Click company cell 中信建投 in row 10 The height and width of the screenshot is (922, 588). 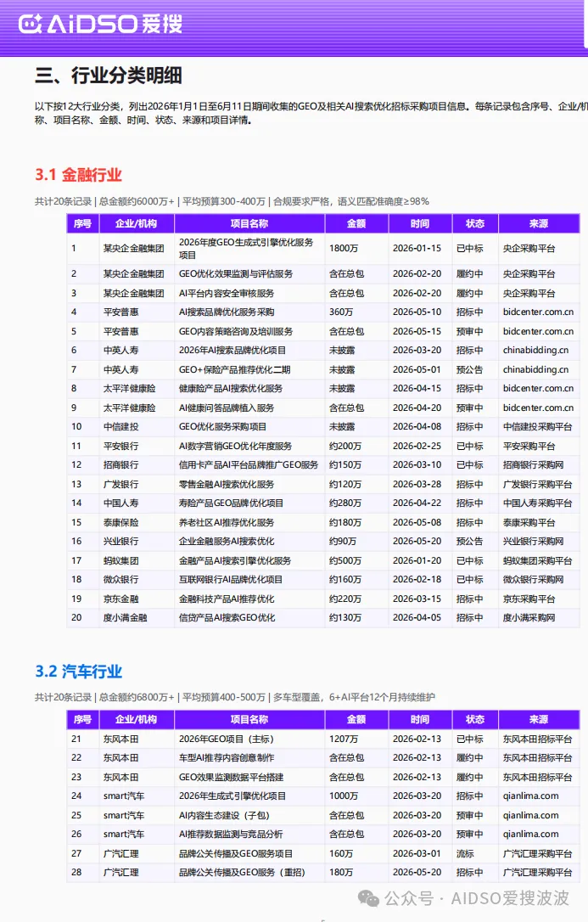121,426
